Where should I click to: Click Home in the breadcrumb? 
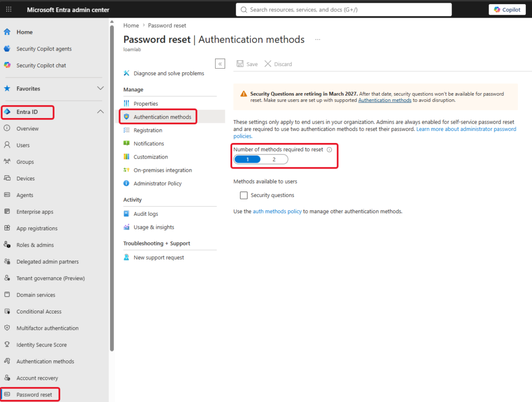coord(131,25)
